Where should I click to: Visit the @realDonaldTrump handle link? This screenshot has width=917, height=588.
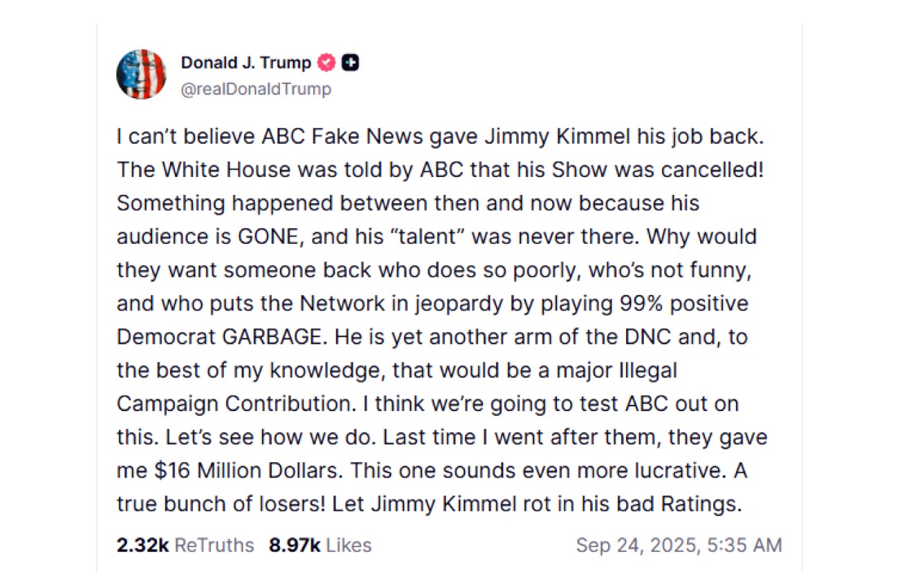256,89
